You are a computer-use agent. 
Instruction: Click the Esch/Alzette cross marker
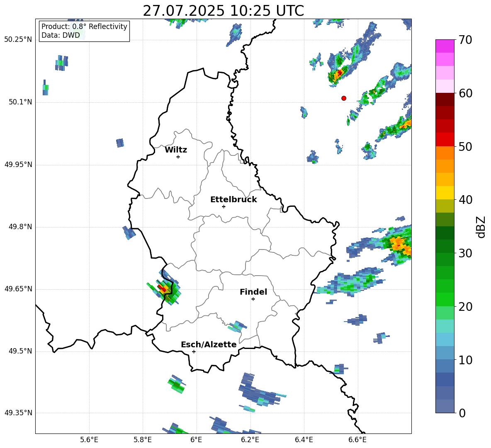194,351
